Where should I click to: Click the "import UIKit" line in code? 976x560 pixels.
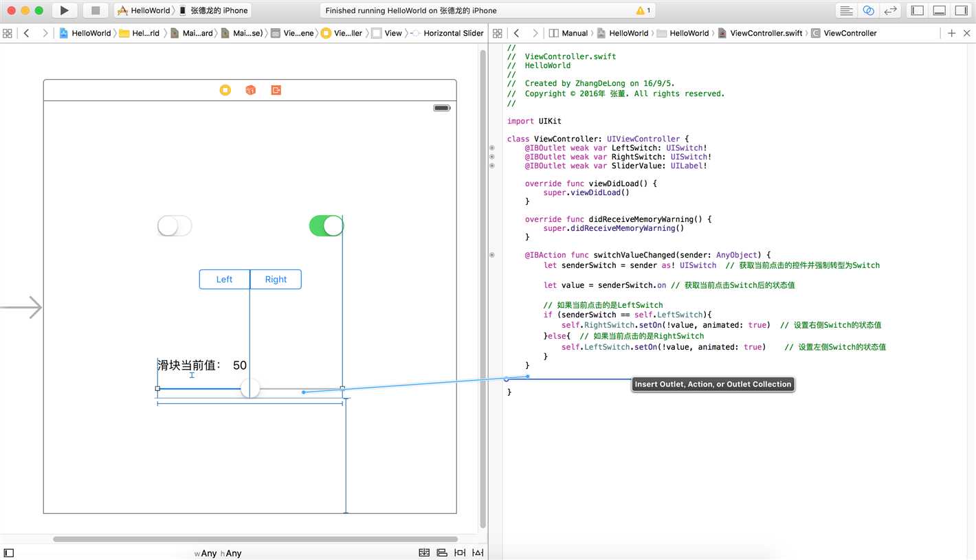pyautogui.click(x=534, y=121)
